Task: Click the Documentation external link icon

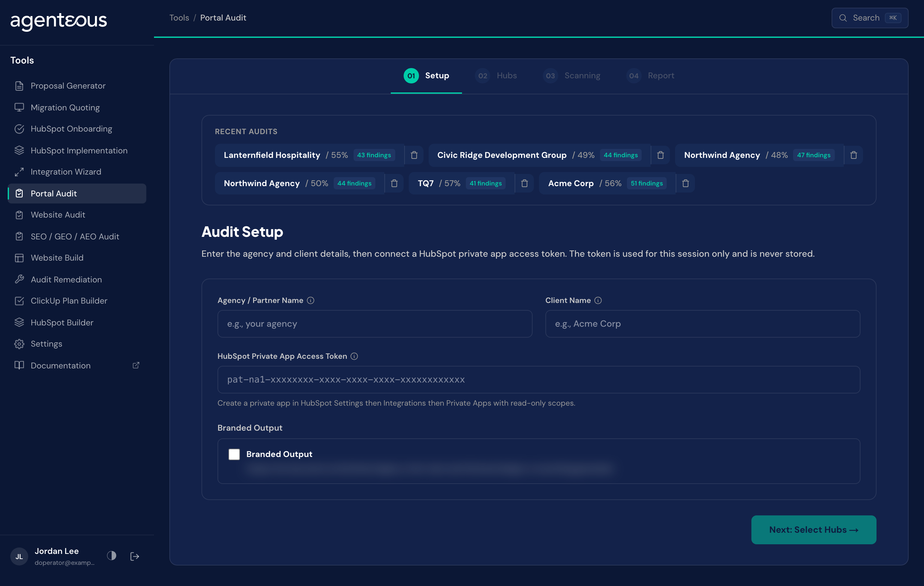Action: click(136, 365)
